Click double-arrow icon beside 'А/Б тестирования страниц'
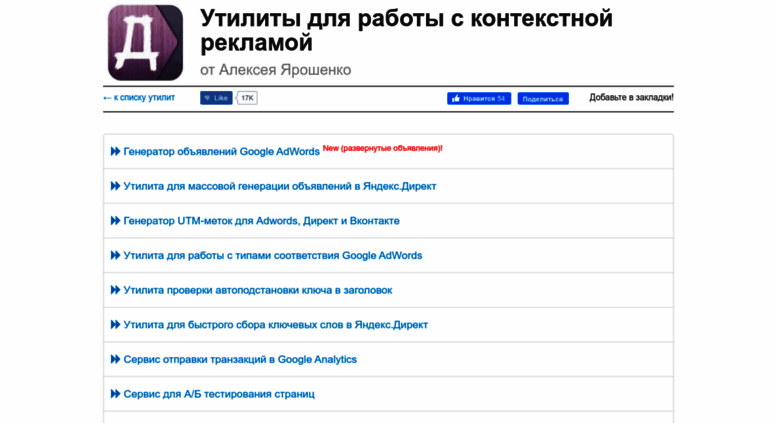 [115, 394]
